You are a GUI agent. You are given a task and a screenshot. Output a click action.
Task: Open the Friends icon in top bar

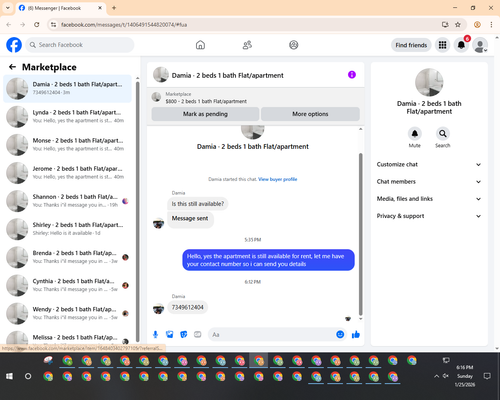(247, 45)
